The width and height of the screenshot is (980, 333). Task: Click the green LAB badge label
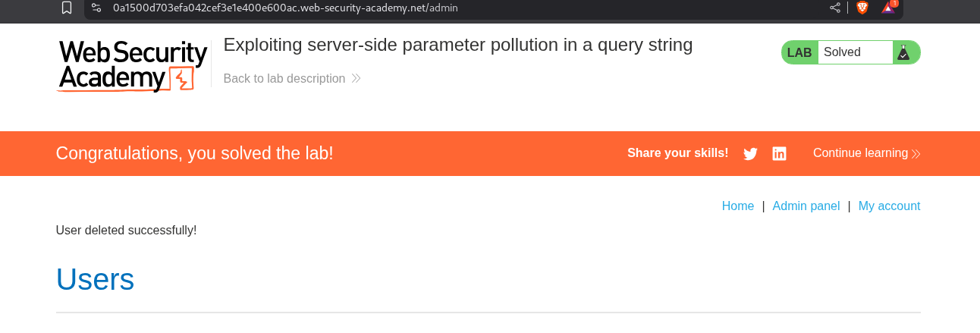(799, 52)
